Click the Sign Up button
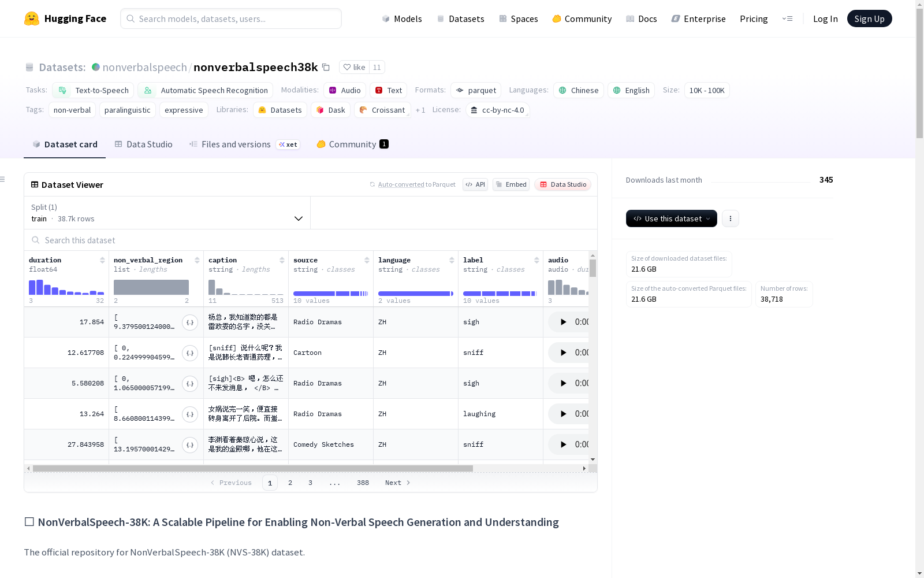The width and height of the screenshot is (924, 578). tap(870, 18)
